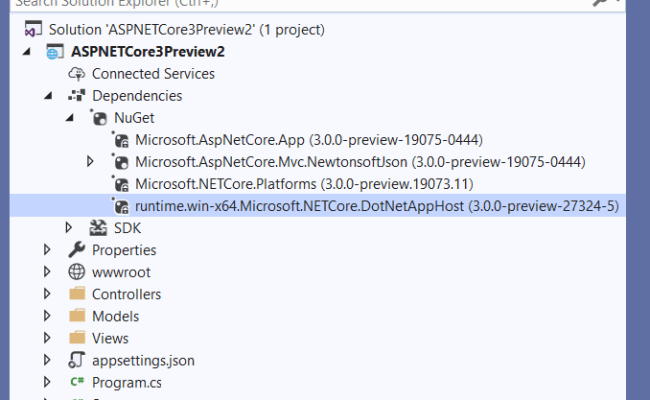The width and height of the screenshot is (650, 400).
Task: Expand the Properties node
Action: click(x=47, y=250)
